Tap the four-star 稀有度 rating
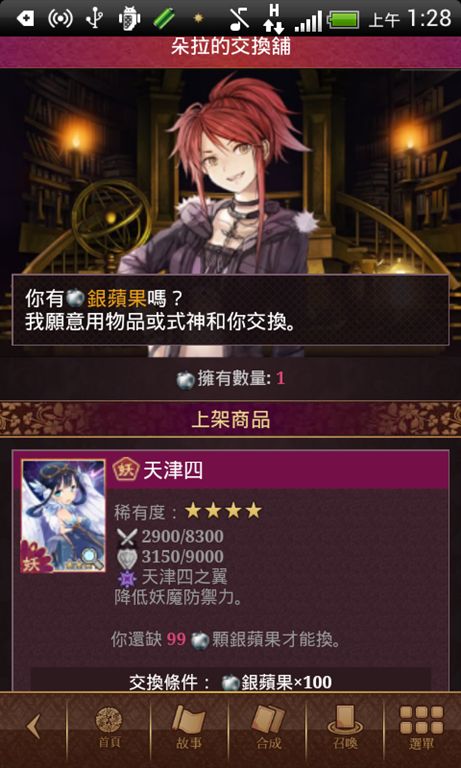This screenshot has height=768, width=461. pos(223,511)
